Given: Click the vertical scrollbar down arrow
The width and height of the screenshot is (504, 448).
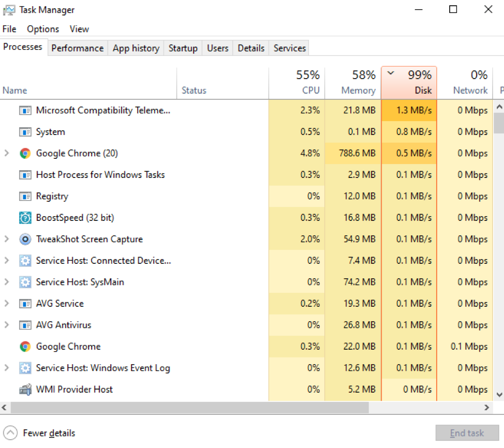Looking at the screenshot, I should tap(499, 395).
